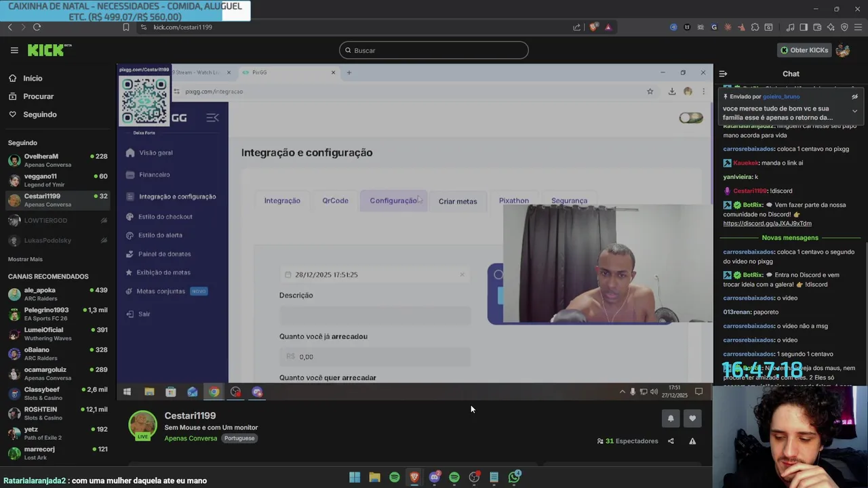Open the Brave VPN shield icon
868x488 pixels.
(844, 27)
